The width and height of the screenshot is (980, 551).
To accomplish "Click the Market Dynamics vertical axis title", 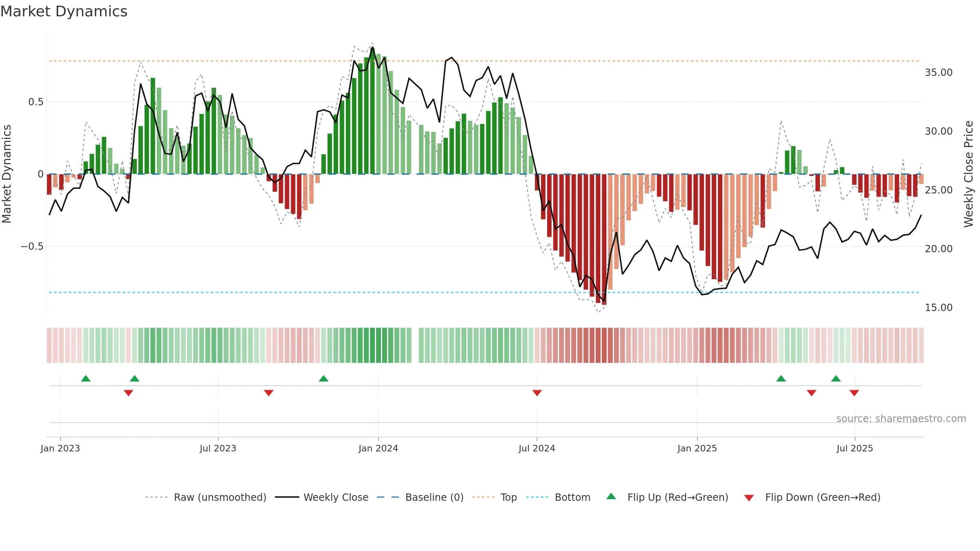I will click(x=7, y=174).
